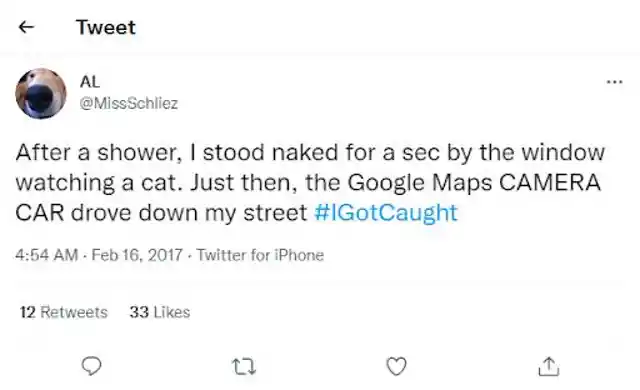
Task: Follow the #IGotCaught hashtag link
Action: [386, 213]
